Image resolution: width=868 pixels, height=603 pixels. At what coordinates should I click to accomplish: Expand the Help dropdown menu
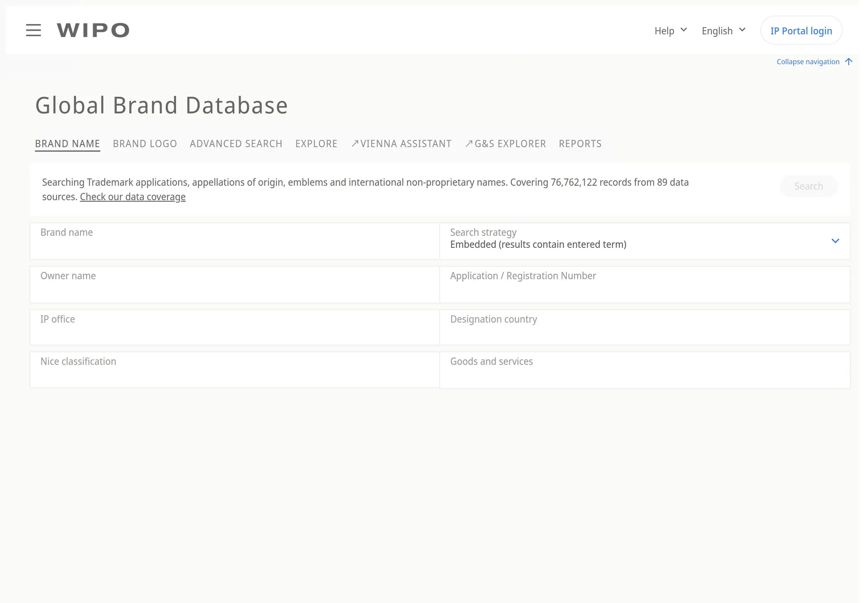[670, 31]
